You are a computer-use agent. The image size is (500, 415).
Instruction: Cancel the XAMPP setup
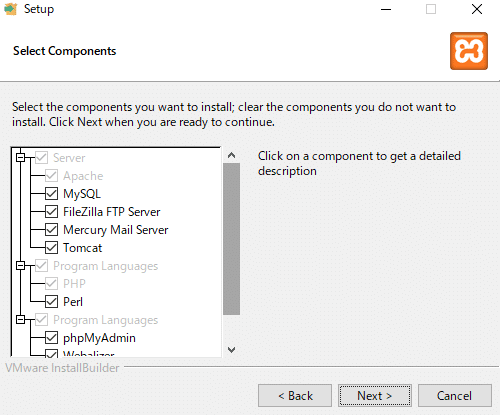click(455, 396)
